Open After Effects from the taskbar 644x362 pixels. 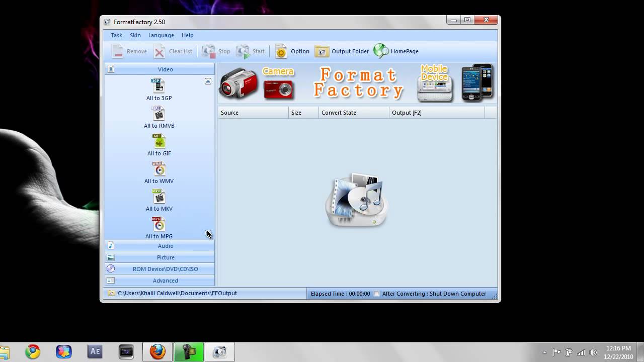[95, 351]
